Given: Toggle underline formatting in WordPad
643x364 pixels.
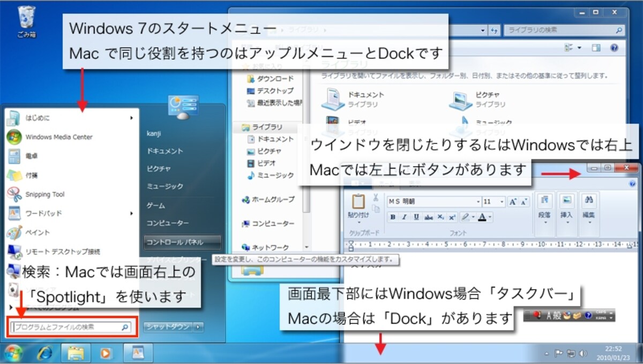Looking at the screenshot, I should [x=416, y=217].
